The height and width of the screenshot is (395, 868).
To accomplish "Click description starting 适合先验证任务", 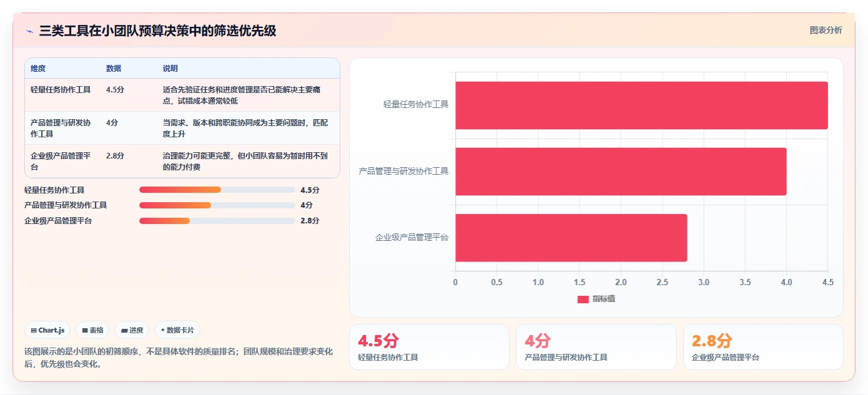I will (242, 95).
